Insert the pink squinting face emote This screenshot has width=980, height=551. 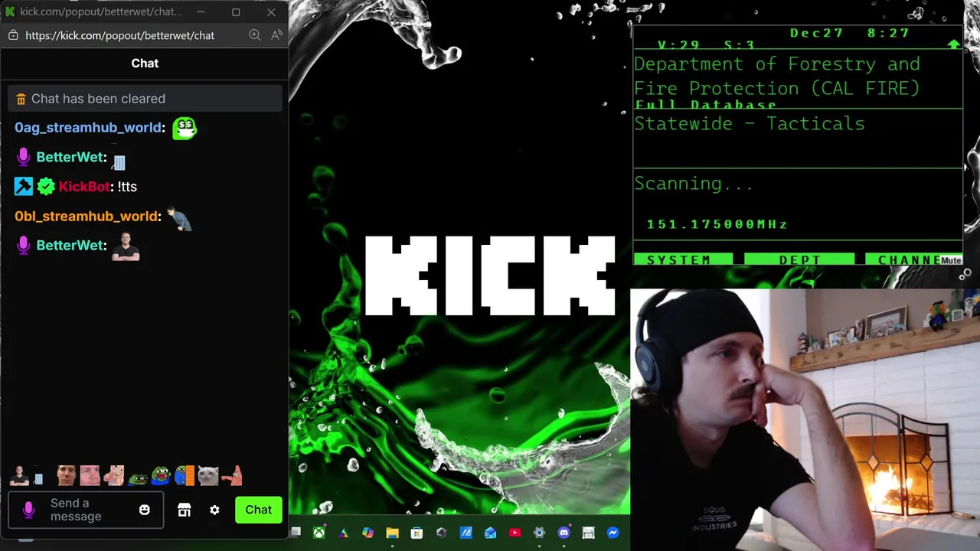coord(90,476)
